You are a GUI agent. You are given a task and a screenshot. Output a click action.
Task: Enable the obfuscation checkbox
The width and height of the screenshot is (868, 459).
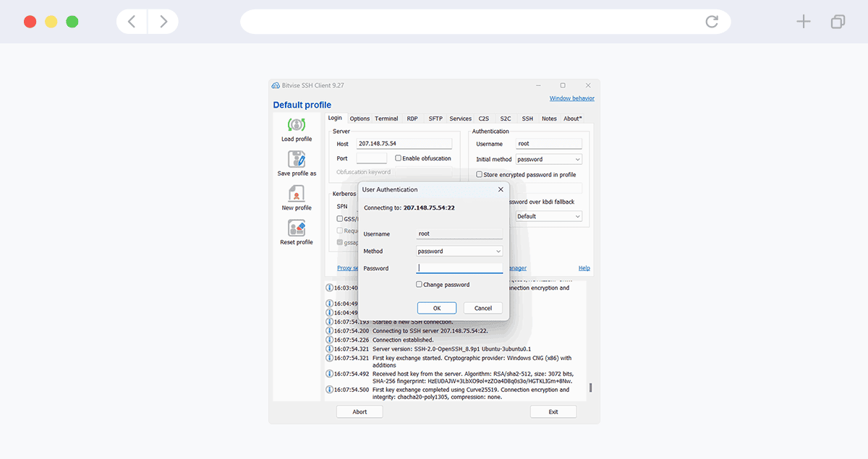coord(398,158)
